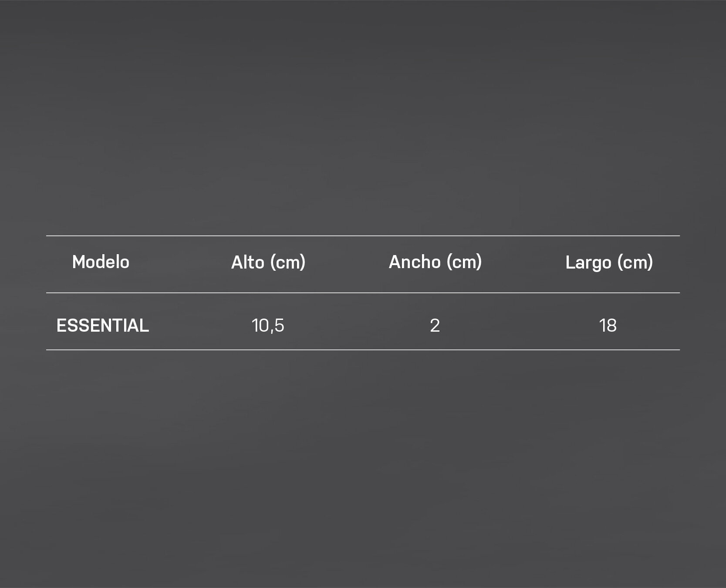726x588 pixels.
Task: Select the ESSENTIAL model name cell
Action: pyautogui.click(x=103, y=326)
